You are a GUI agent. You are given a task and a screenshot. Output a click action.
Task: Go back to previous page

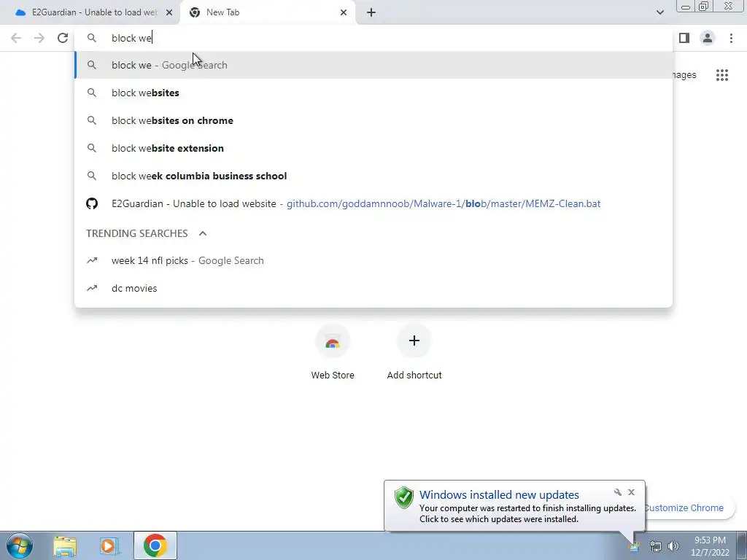16,38
